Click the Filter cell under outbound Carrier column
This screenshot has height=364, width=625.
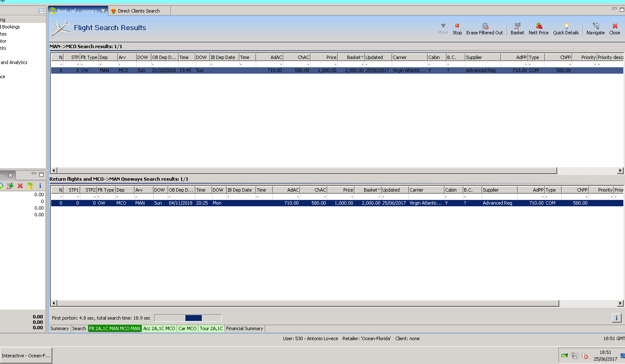tap(409, 64)
